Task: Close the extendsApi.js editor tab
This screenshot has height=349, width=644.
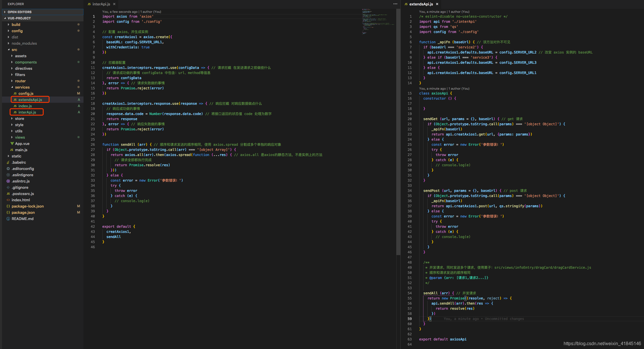Action: coord(437,4)
